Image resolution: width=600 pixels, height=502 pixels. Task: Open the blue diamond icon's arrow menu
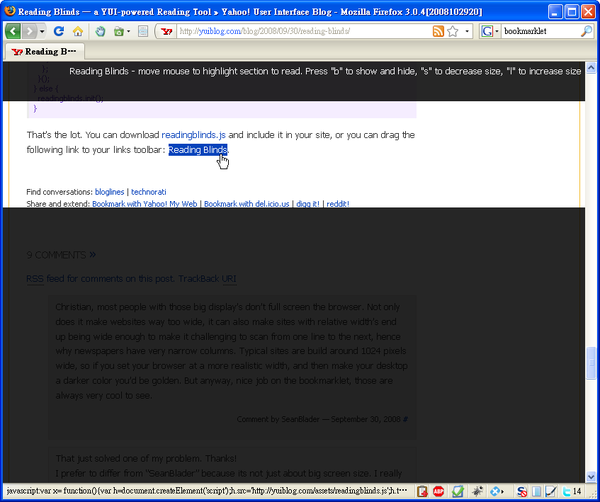[x=502, y=491]
